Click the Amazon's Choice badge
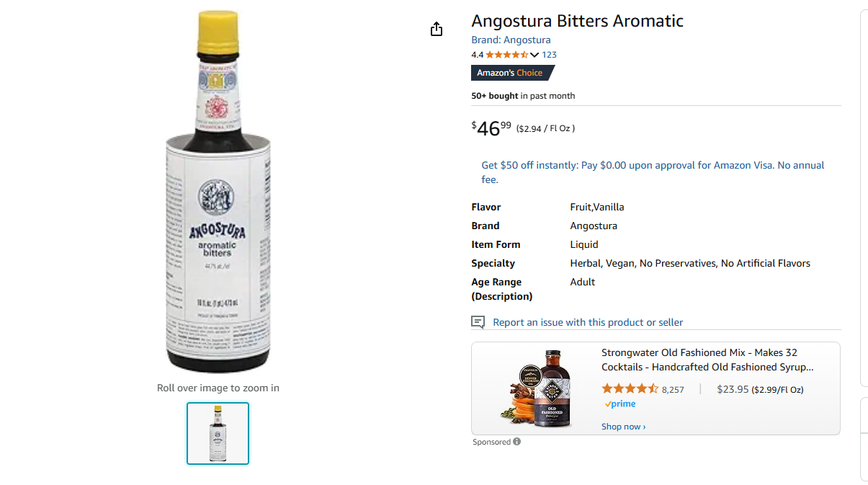 pos(512,73)
